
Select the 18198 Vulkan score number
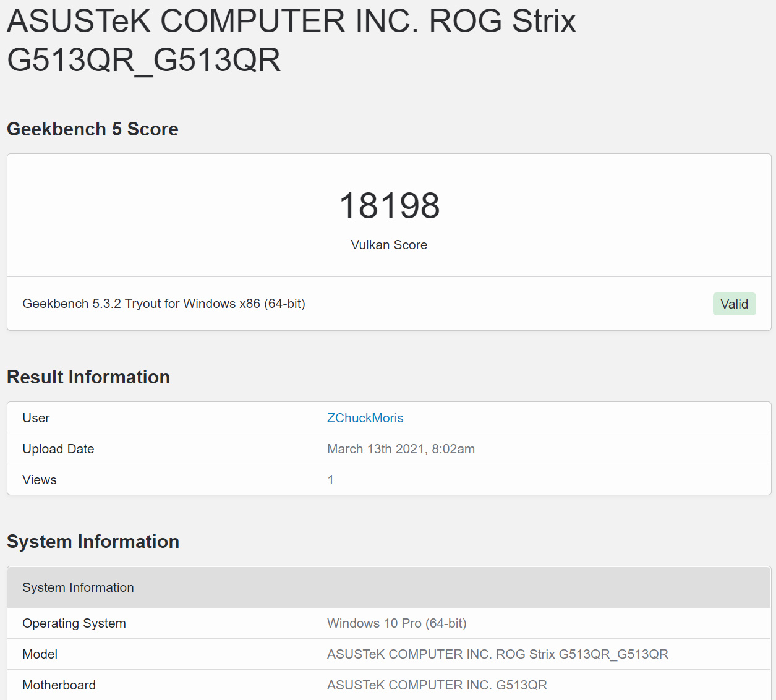(390, 205)
